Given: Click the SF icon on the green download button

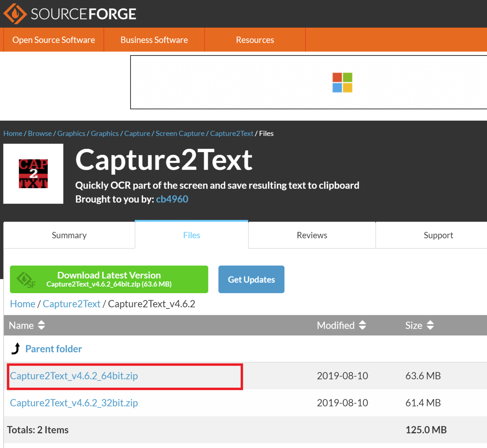Looking at the screenshot, I should pyautogui.click(x=26, y=280).
